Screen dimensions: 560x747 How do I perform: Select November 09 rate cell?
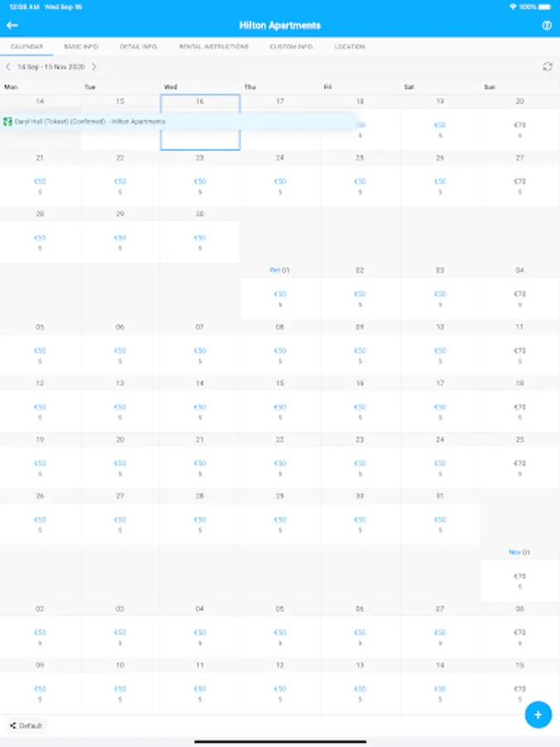(x=40, y=694)
